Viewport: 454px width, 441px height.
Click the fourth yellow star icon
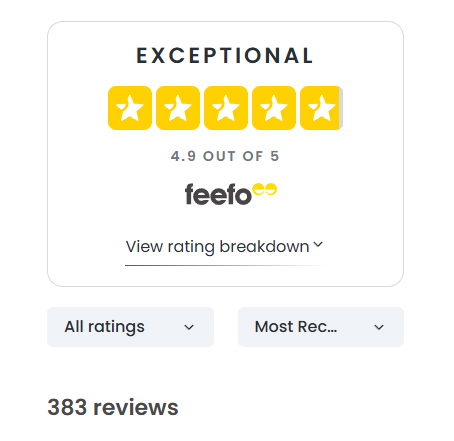pos(274,108)
